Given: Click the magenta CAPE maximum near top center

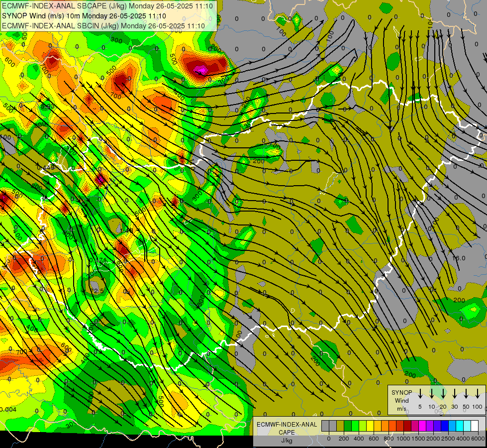Looking at the screenshot, I should coord(201,70).
